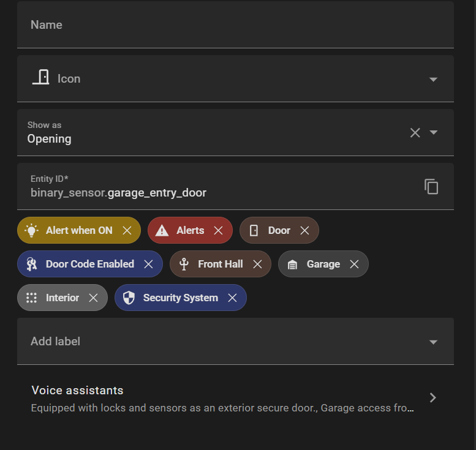Click the door icon preview

[41, 78]
